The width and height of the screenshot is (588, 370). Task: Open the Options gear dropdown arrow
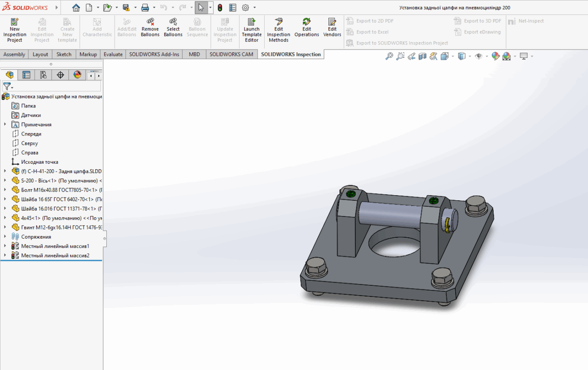254,8
